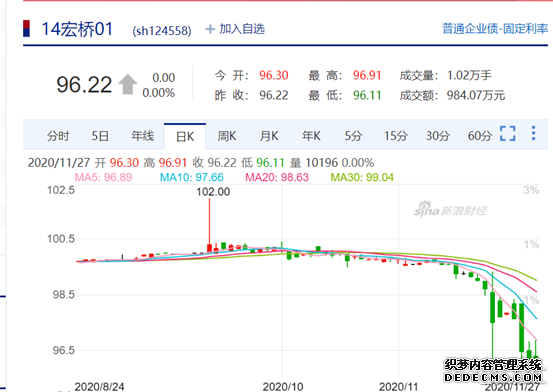
Task: Click the 最低 value 96.11
Action: click(367, 95)
